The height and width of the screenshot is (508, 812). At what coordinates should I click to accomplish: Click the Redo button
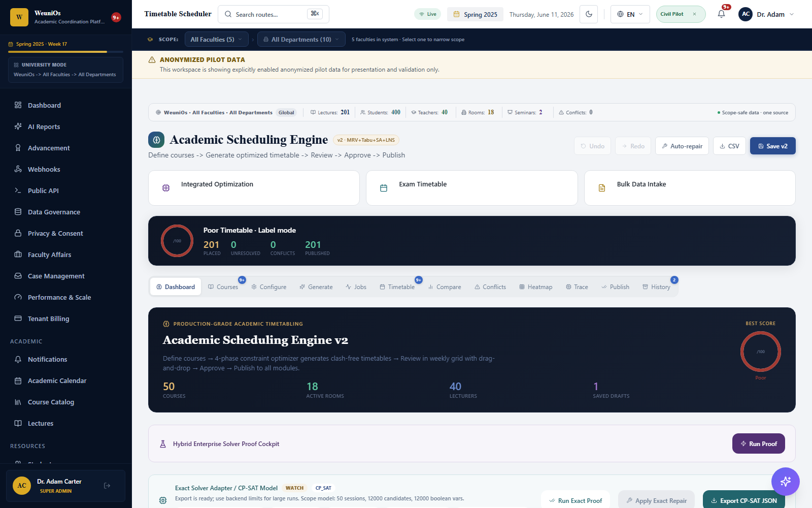pos(633,146)
